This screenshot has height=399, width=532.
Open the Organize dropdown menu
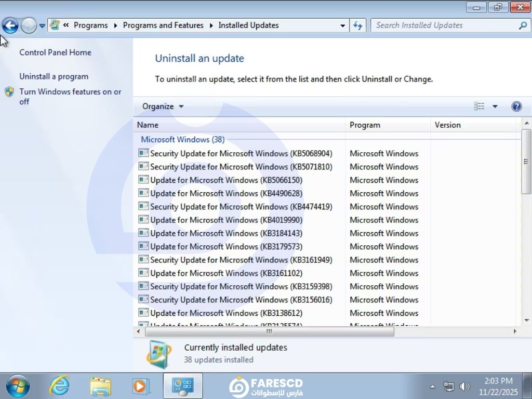pyautogui.click(x=163, y=107)
